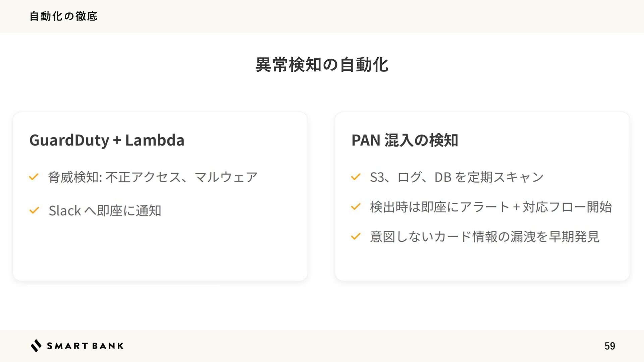Click the text 脅威検知: 不正アクセス、マルウェア

coord(153,177)
